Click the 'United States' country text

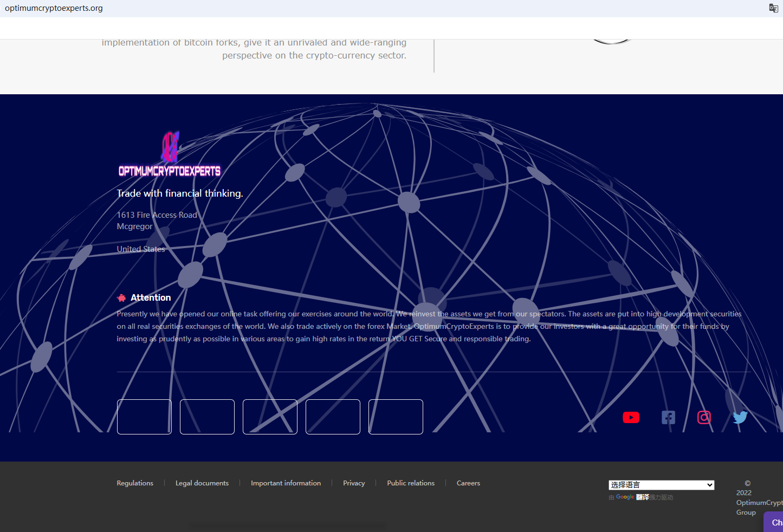point(141,249)
